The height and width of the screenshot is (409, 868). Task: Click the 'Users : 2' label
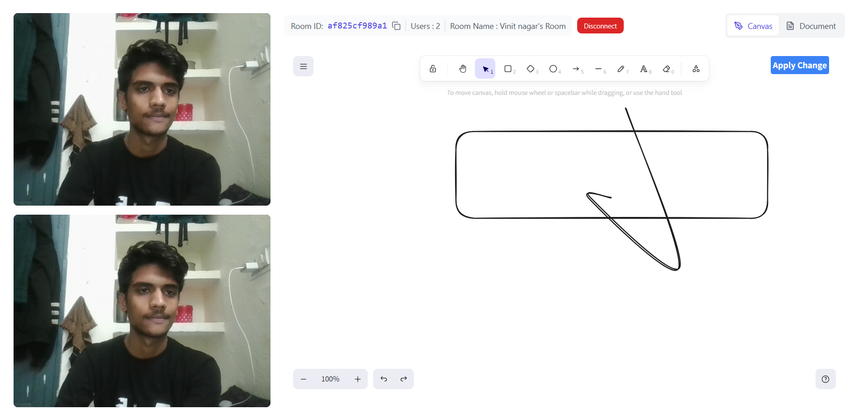pos(425,26)
